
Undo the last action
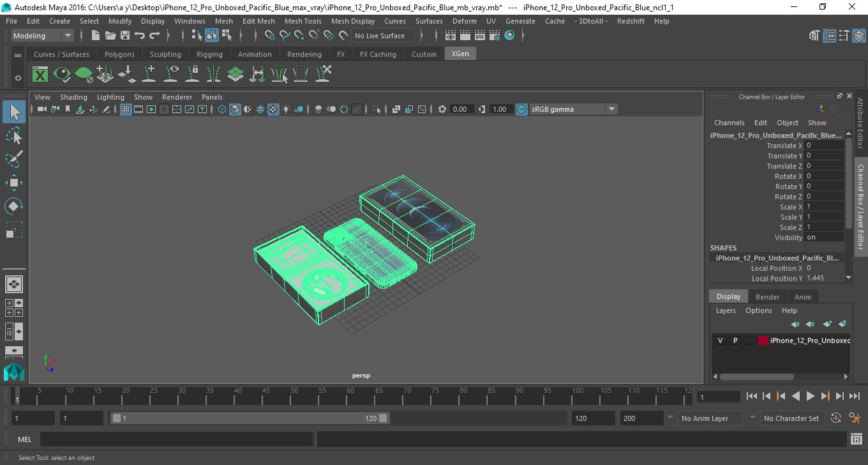pos(140,36)
